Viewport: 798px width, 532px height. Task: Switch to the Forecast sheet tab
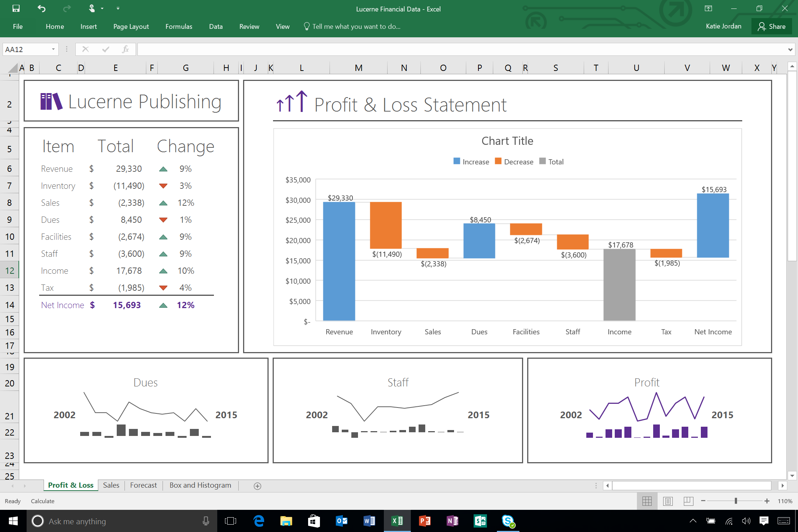coord(143,485)
